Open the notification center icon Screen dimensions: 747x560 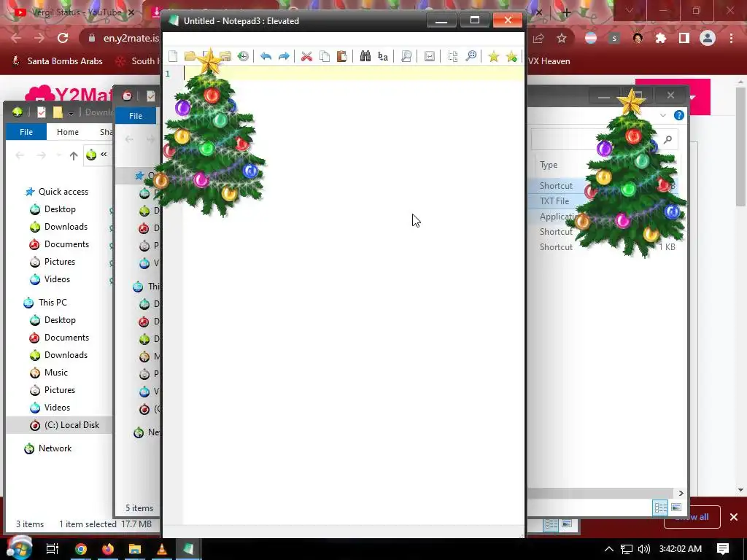[723, 548]
